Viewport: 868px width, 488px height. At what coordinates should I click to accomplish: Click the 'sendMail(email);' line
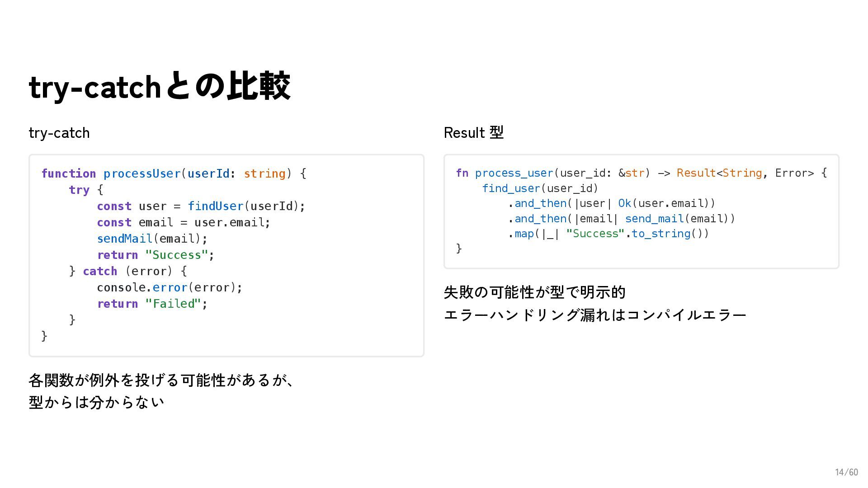click(152, 239)
